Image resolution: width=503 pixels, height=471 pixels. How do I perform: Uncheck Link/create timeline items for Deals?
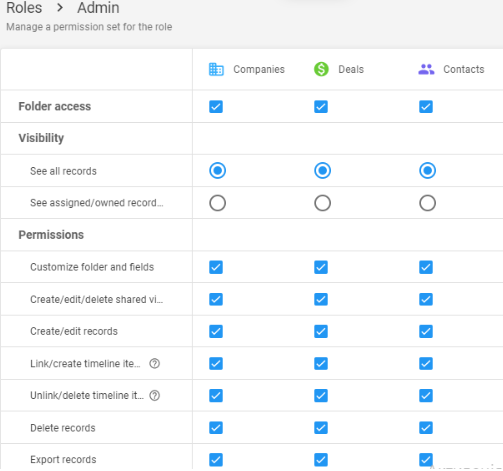point(321,363)
